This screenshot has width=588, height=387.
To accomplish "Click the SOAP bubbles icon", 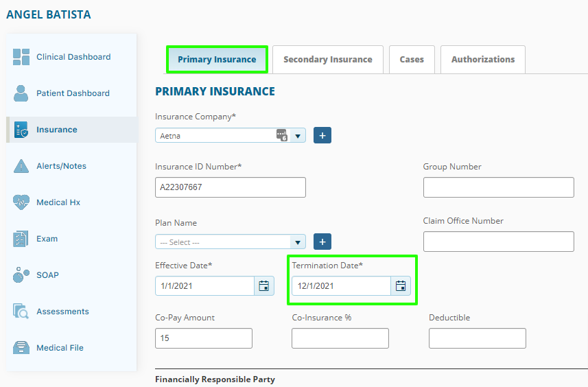I will click(x=21, y=275).
